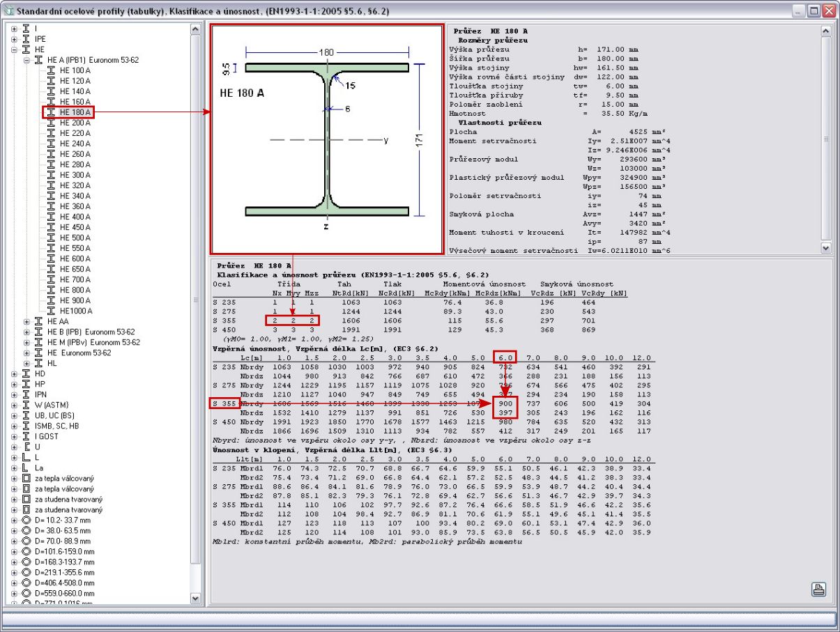Expand the I profile group
Viewport: 840px width, 632px height.
15,29
